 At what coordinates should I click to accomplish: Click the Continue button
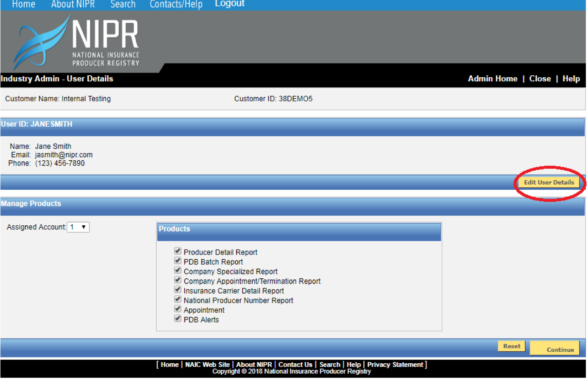pos(555,348)
